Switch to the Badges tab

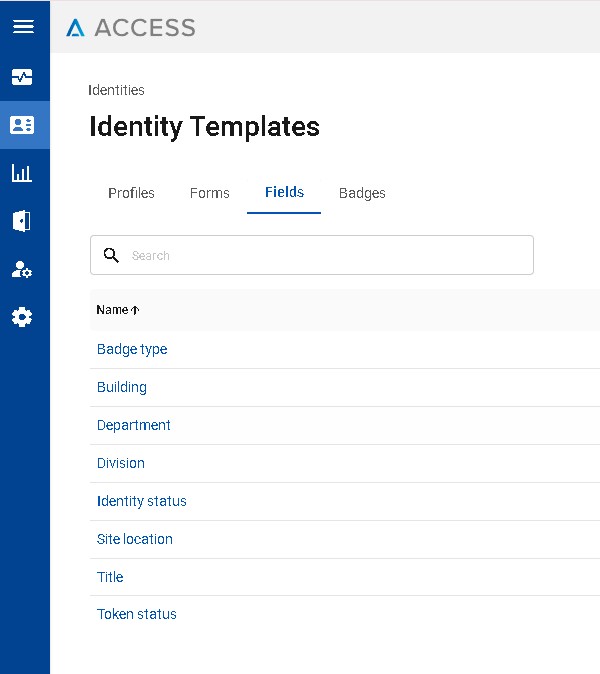coord(362,193)
